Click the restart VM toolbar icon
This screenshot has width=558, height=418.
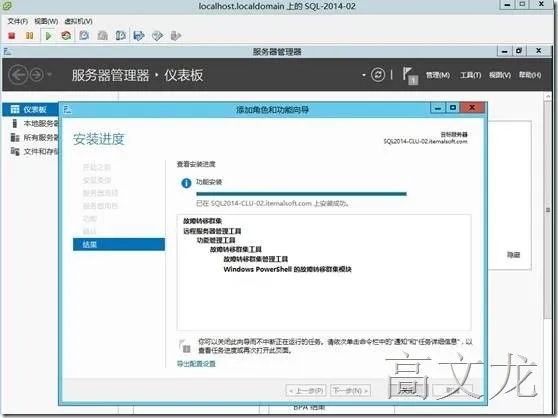66,36
